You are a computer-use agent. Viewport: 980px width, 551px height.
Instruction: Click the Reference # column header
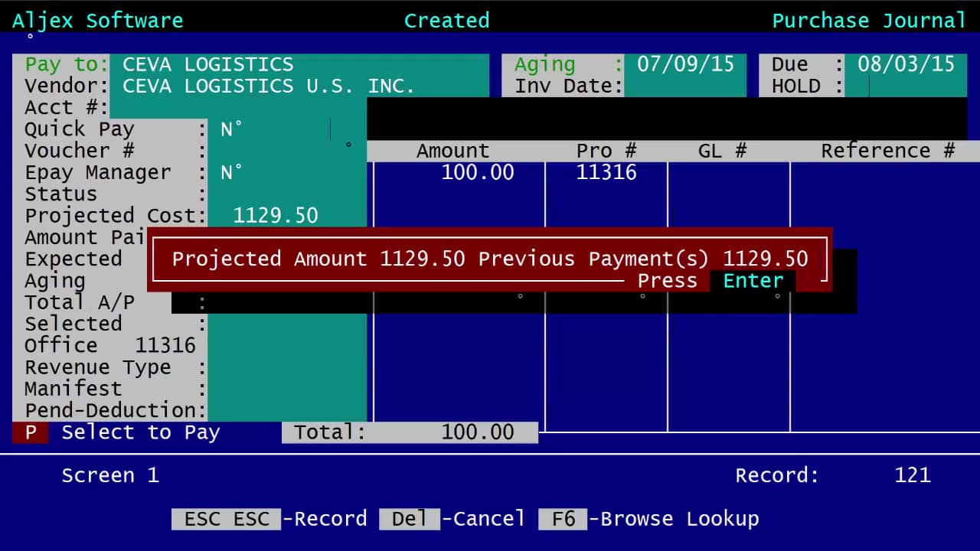coord(887,151)
